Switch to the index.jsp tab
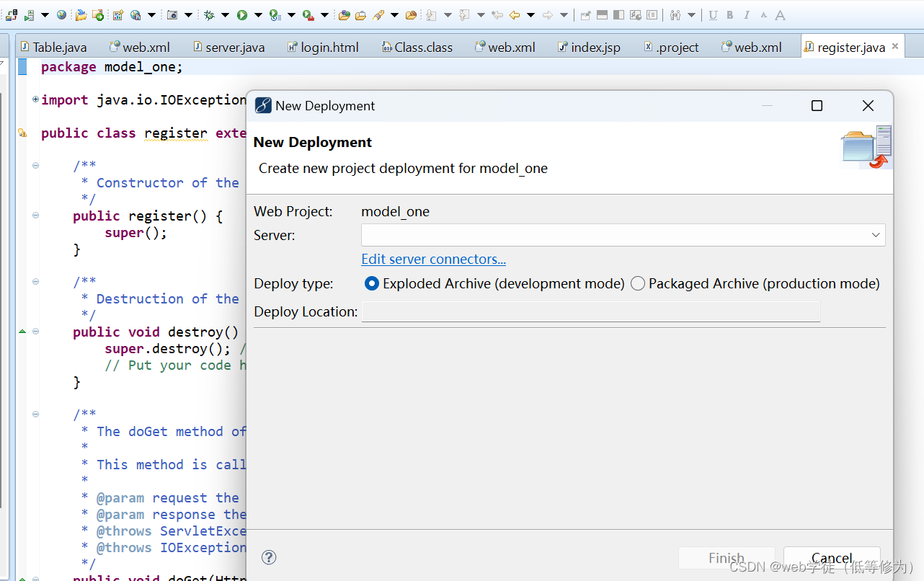This screenshot has height=581, width=924. [589, 47]
